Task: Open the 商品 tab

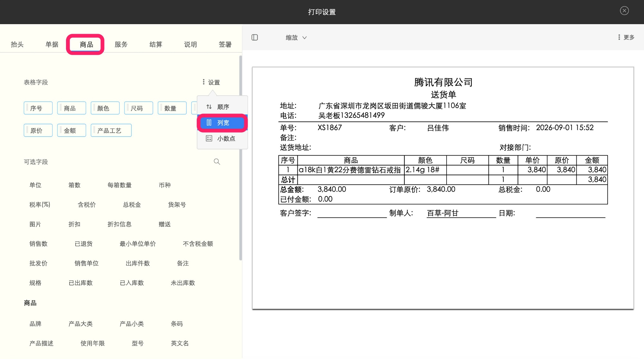Action: point(86,44)
